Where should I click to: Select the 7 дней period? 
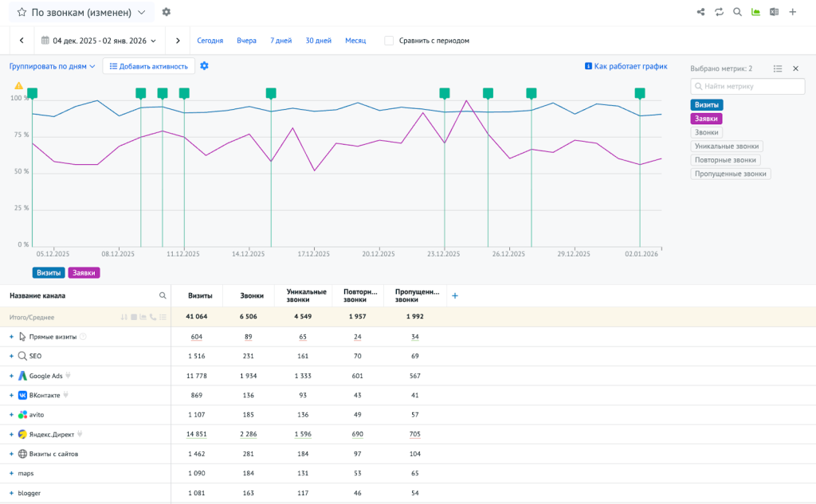(281, 41)
